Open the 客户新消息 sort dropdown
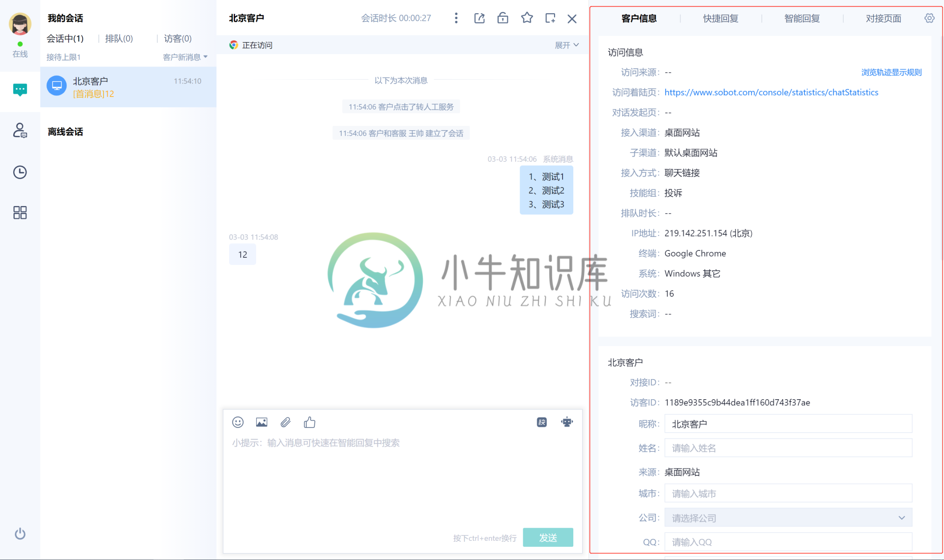944x560 pixels. coord(185,57)
